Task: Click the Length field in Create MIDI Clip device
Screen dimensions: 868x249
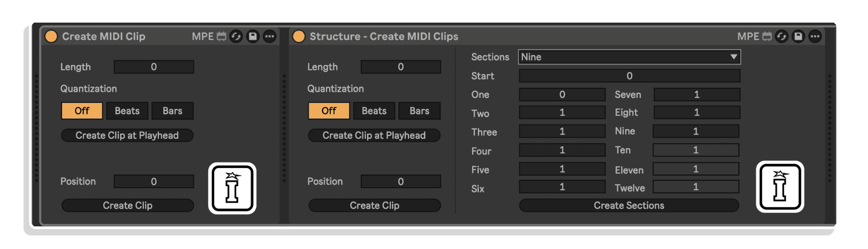Action: [154, 66]
